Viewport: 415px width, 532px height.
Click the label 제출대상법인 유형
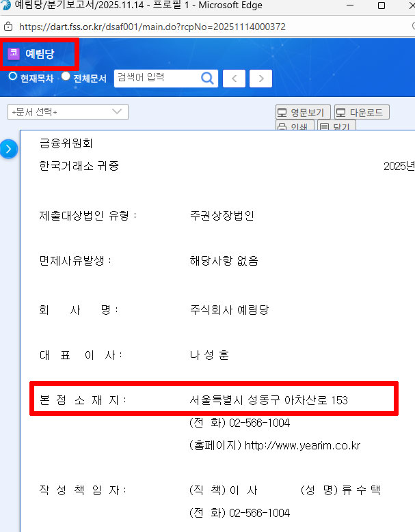coord(88,215)
